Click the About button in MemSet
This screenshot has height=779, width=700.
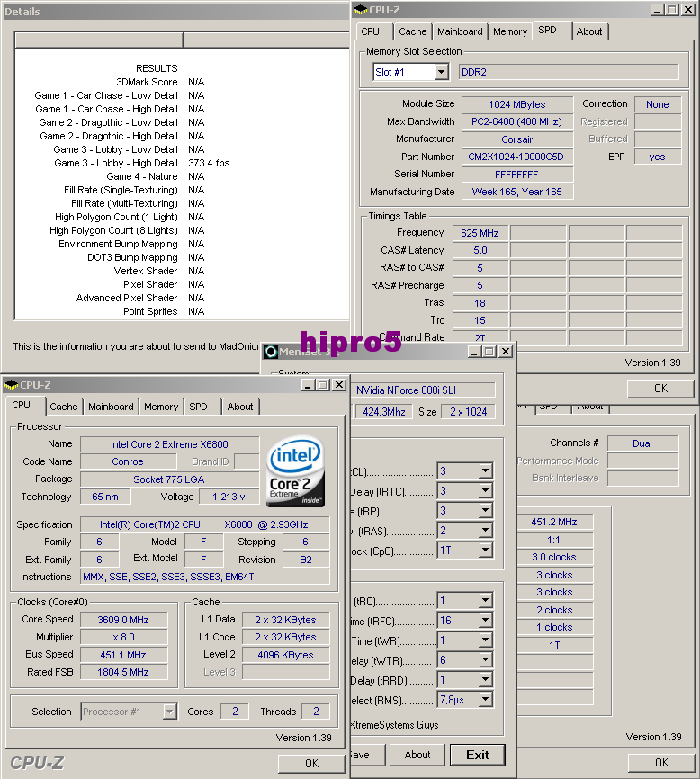pyautogui.click(x=417, y=755)
